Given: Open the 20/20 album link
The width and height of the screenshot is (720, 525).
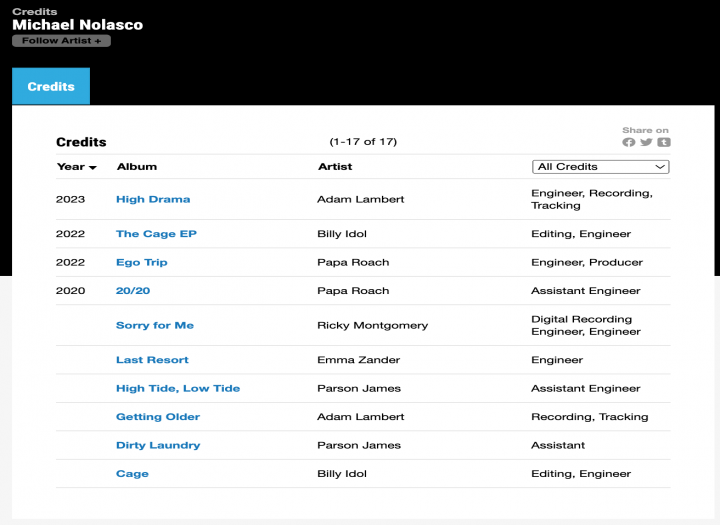Looking at the screenshot, I should tap(133, 291).
